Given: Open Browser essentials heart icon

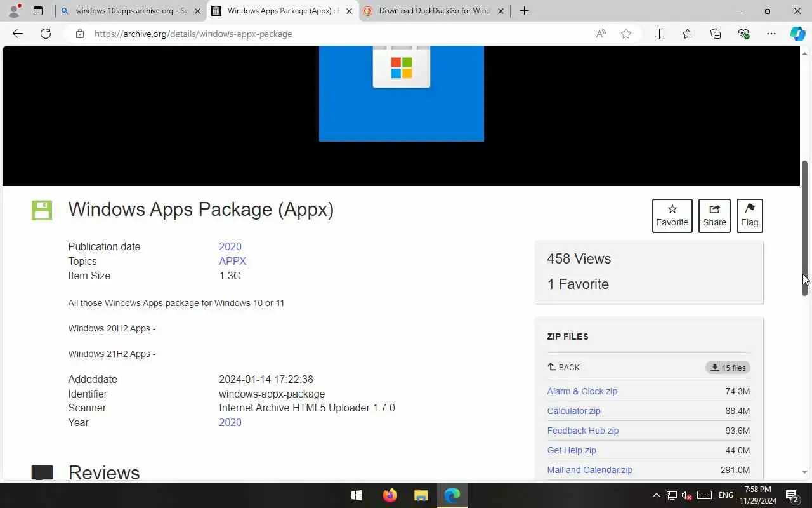Looking at the screenshot, I should pos(743,34).
